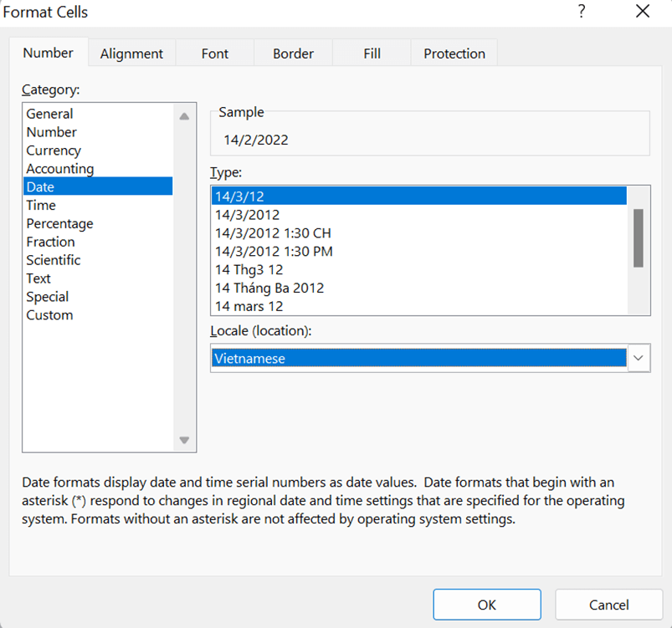672x628 pixels.
Task: Switch to the Fill tab
Action: point(372,54)
